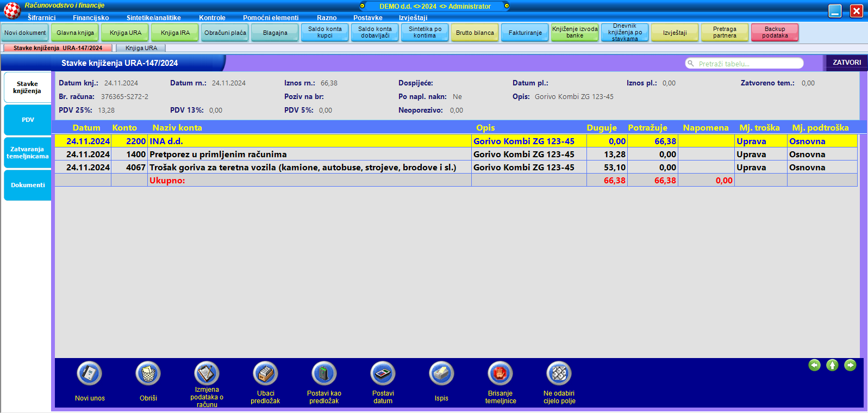
Task: Select the Pretporez u primljenim računima row
Action: coord(310,155)
